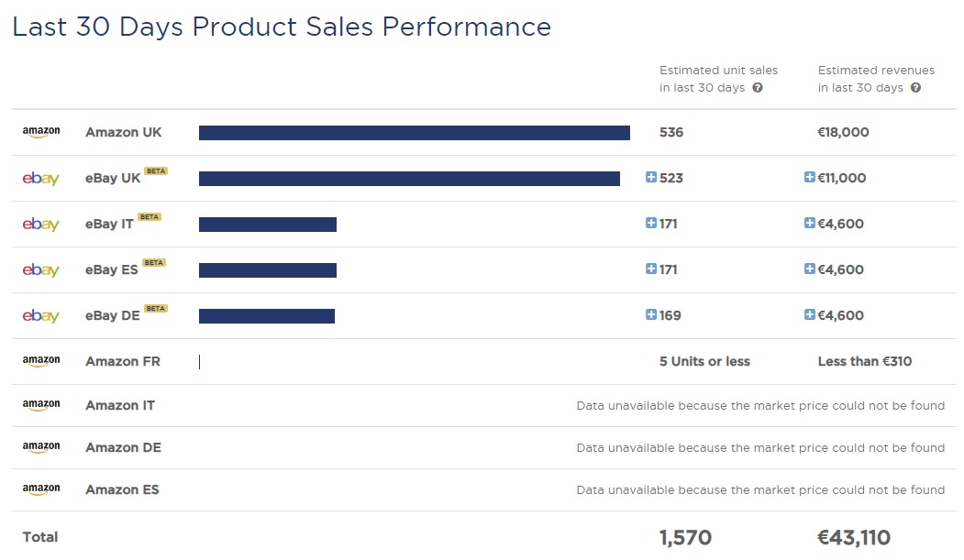Click the Amazon DE logo icon
The height and width of the screenshot is (560, 964).
(41, 447)
